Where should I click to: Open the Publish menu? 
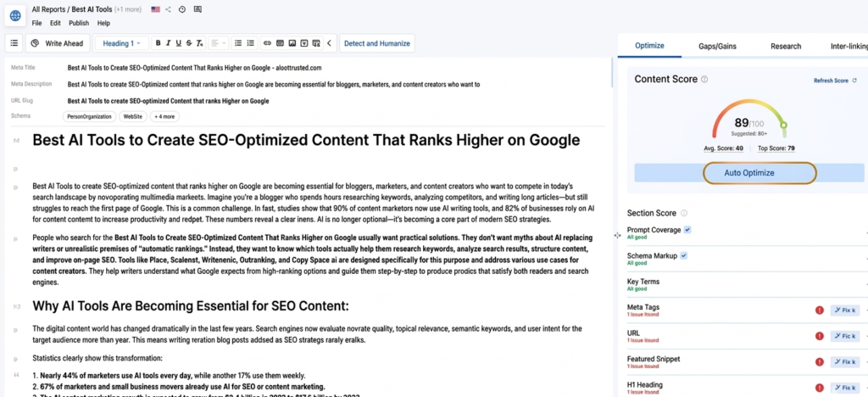click(x=79, y=23)
